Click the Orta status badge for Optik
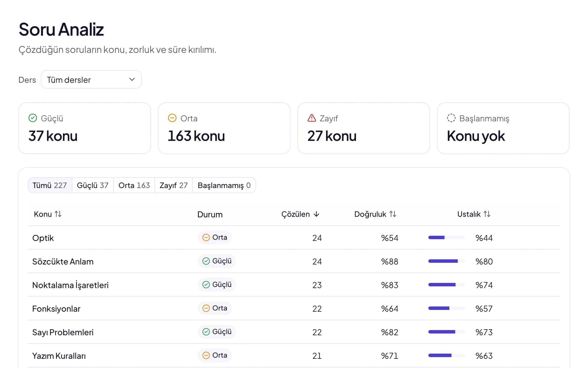The width and height of the screenshot is (588, 368). [x=215, y=237]
